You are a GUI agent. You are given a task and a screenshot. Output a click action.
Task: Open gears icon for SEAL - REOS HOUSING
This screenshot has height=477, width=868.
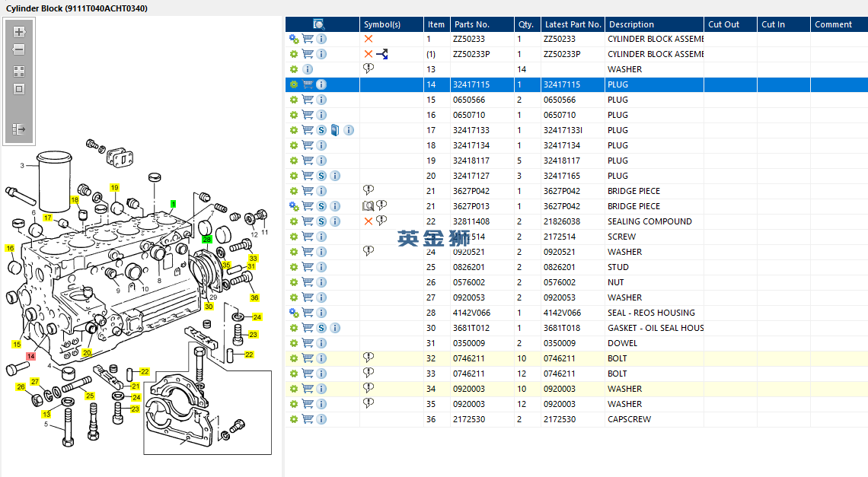click(x=294, y=313)
